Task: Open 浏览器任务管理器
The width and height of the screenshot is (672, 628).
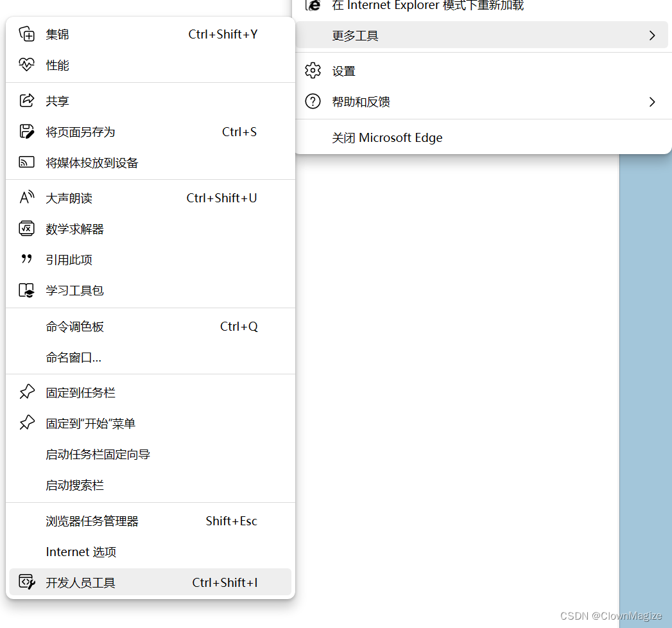Action: pyautogui.click(x=150, y=521)
